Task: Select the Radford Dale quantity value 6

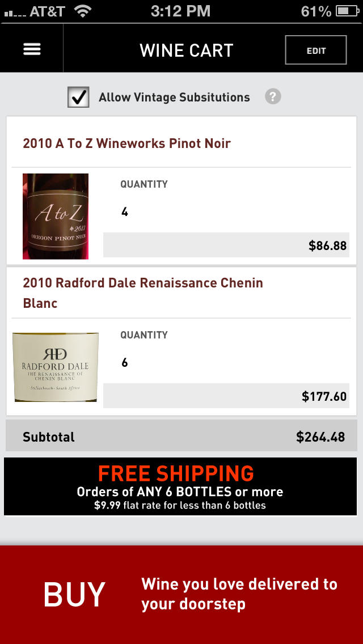Action: pos(125,363)
